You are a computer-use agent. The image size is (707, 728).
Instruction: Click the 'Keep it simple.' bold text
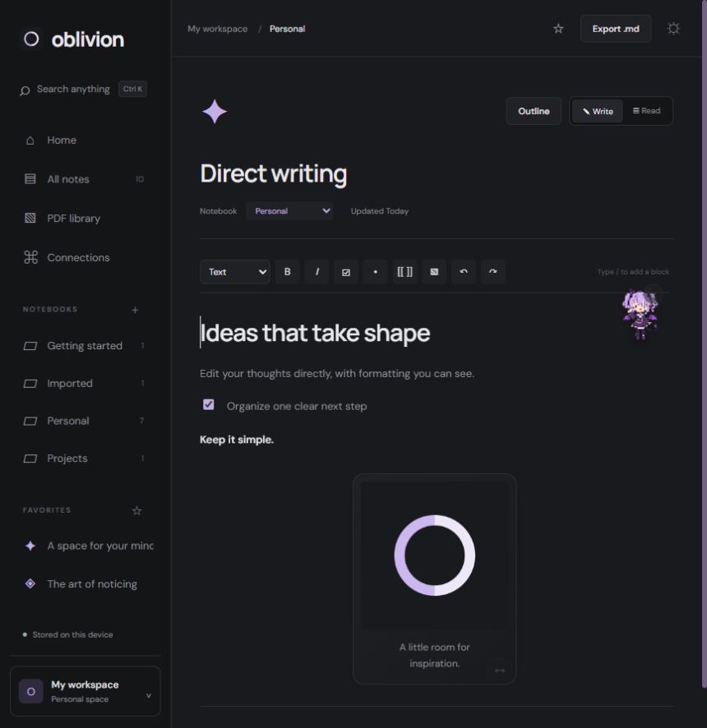coord(237,440)
